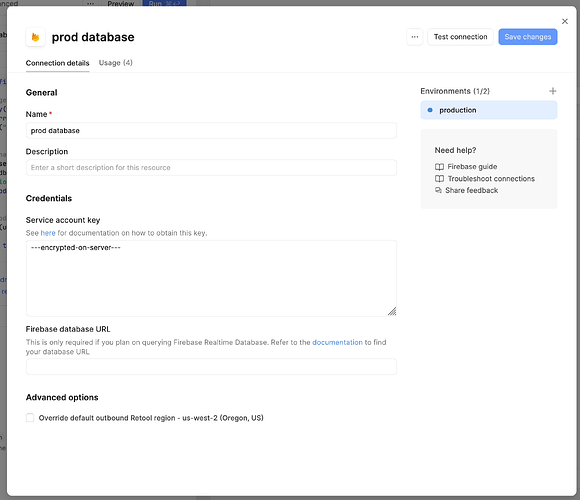Image resolution: width=580 pixels, height=500 pixels.
Task: Open the 'here' documentation link
Action: click(48, 233)
